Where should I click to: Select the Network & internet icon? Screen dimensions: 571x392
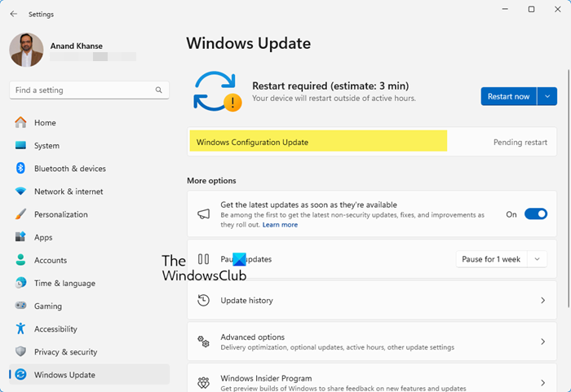click(20, 192)
